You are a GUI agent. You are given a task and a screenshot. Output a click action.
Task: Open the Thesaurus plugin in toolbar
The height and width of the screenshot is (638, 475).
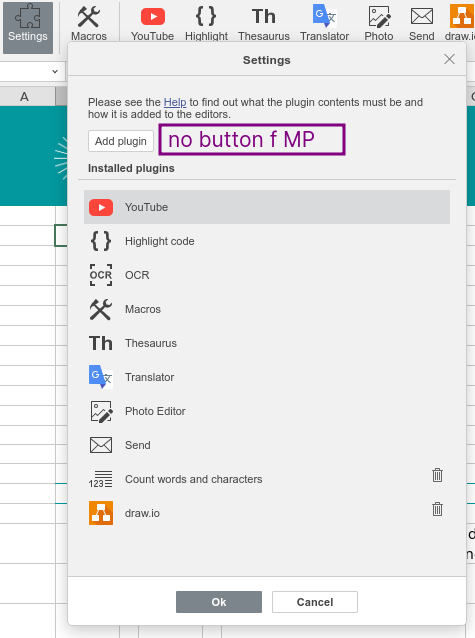point(264,24)
